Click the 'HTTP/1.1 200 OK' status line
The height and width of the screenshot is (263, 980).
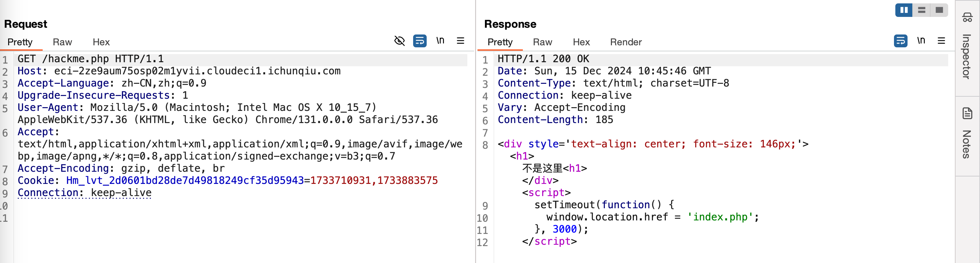pyautogui.click(x=543, y=59)
